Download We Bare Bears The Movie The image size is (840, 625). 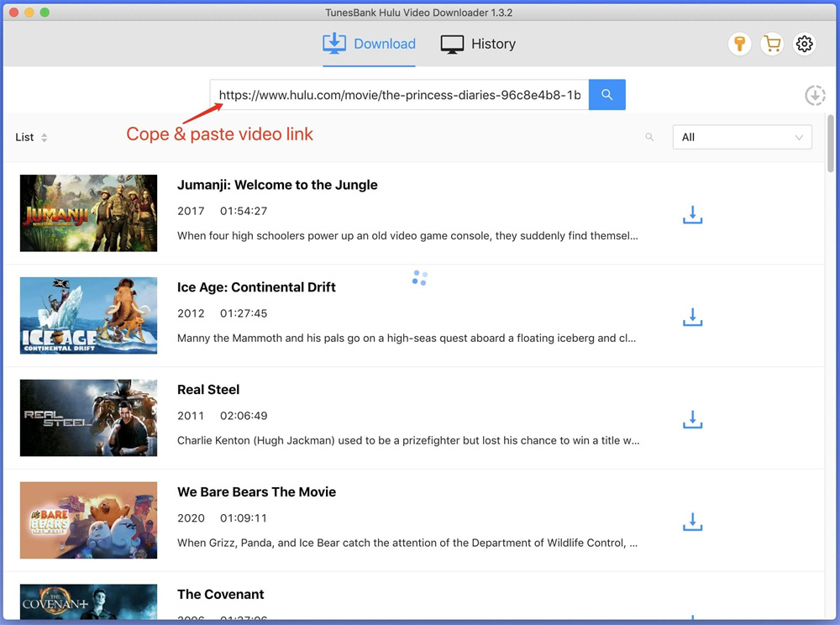(x=692, y=522)
